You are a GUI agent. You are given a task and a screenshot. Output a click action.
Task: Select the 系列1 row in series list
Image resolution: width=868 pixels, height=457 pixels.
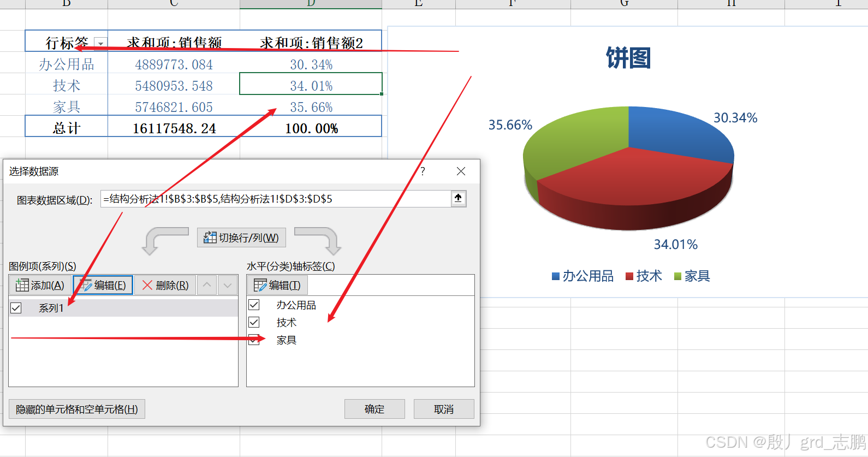pyautogui.click(x=124, y=308)
